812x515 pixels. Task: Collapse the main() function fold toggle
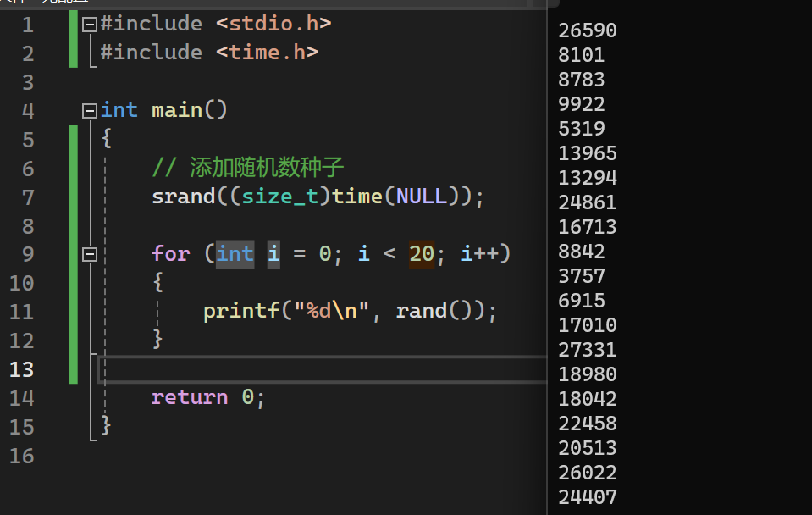(x=89, y=111)
